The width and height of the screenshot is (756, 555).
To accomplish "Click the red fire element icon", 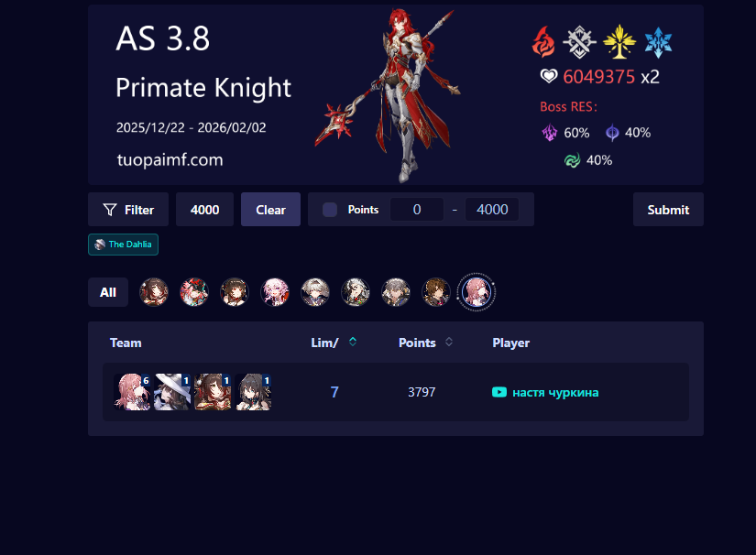I will [543, 42].
